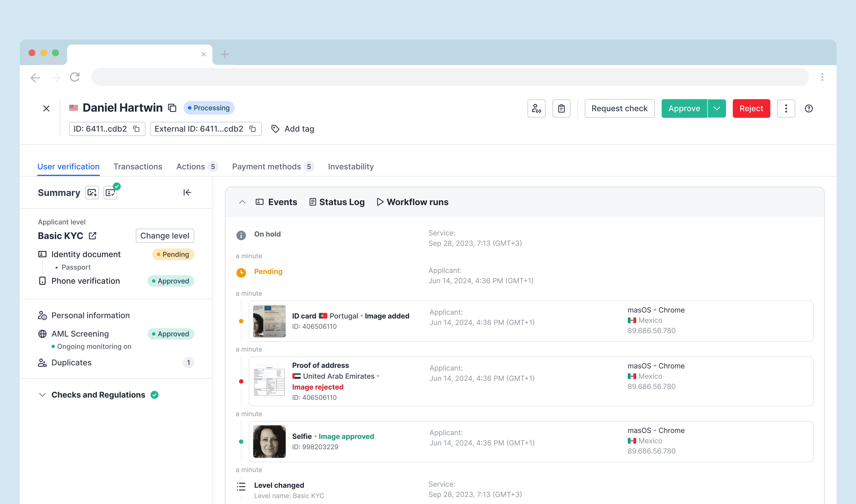The height and width of the screenshot is (504, 856).
Task: Click the Processing status badge
Action: coord(209,108)
